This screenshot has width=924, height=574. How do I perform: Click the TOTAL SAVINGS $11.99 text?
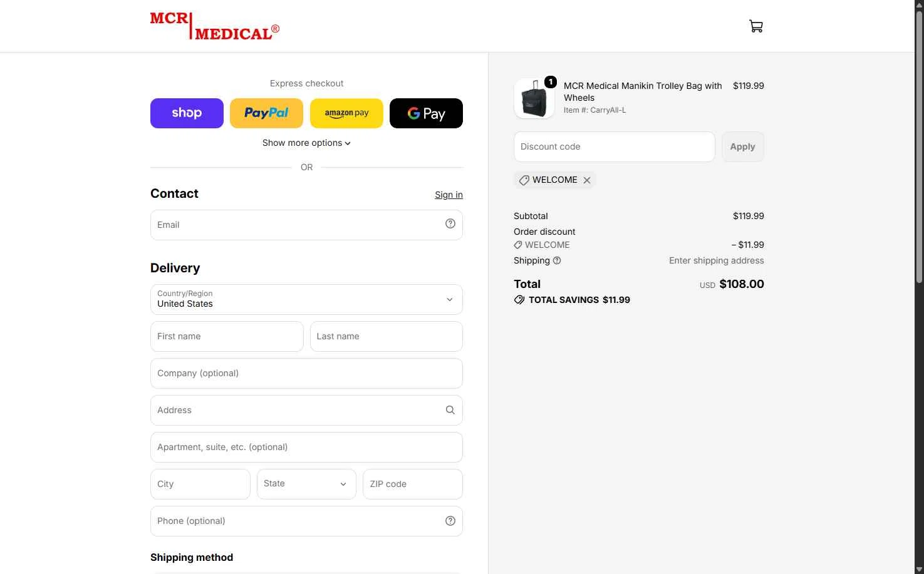point(579,300)
